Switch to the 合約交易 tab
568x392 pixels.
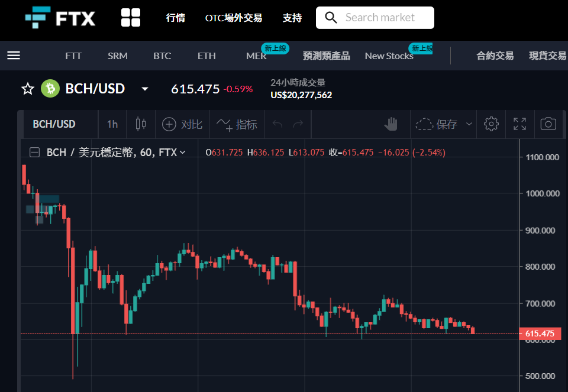coord(495,56)
